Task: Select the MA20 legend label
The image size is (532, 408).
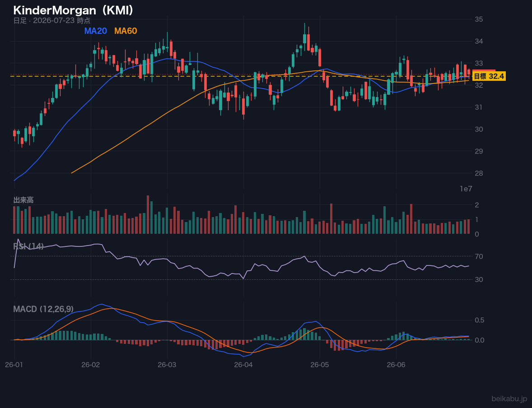Action: pos(95,31)
